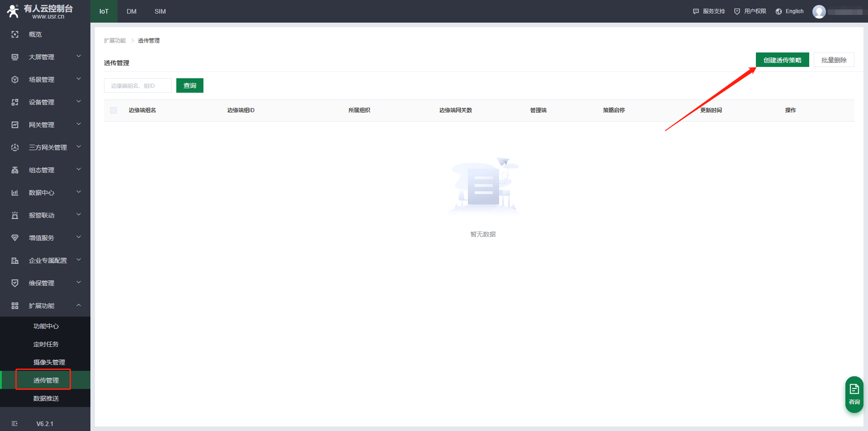Focus the 边缘端组名 search input field
The width and height of the screenshot is (868, 431).
tap(138, 85)
